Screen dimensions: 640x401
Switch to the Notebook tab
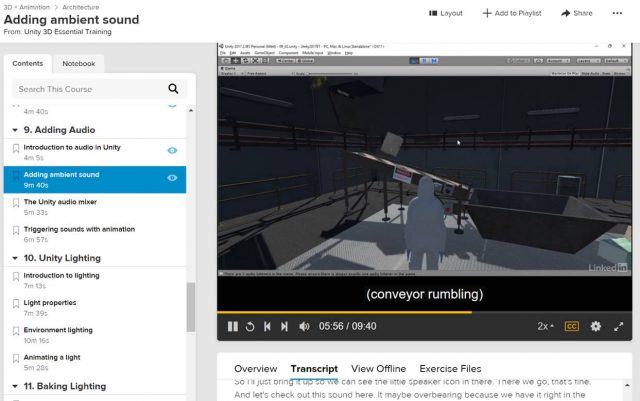78,64
